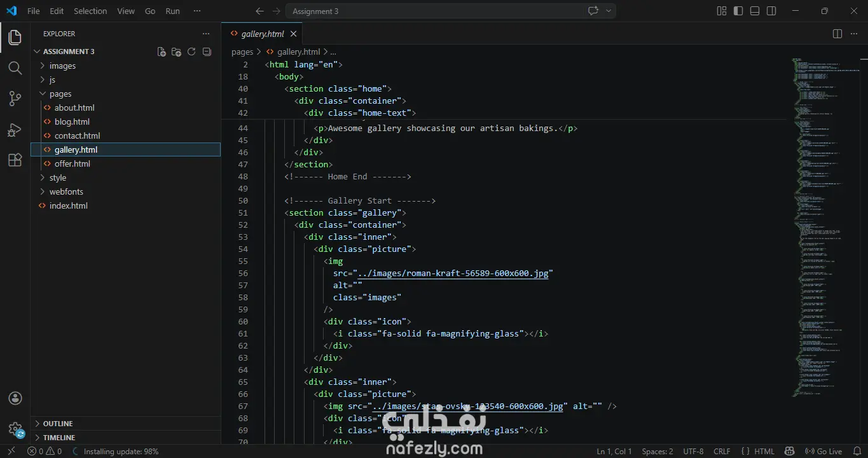868x458 pixels.
Task: Open the Run menu
Action: click(172, 11)
